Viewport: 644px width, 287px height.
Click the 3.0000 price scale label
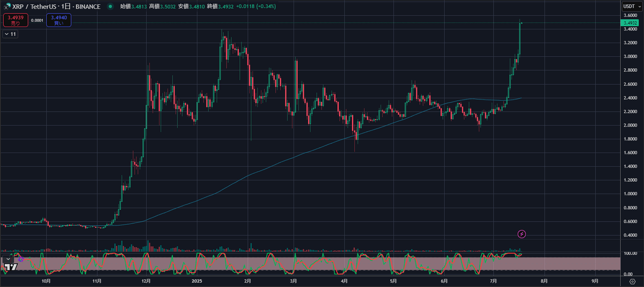tap(630, 57)
